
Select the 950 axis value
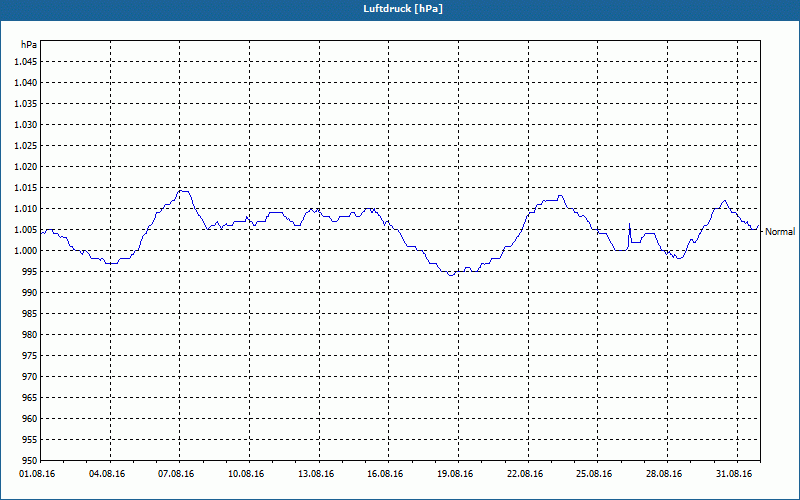tap(30, 460)
